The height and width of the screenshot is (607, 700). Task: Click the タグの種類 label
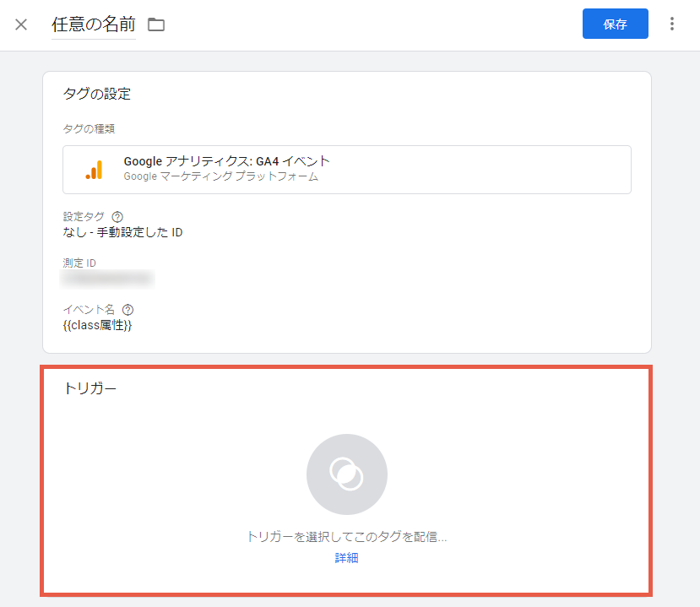pyautogui.click(x=89, y=129)
